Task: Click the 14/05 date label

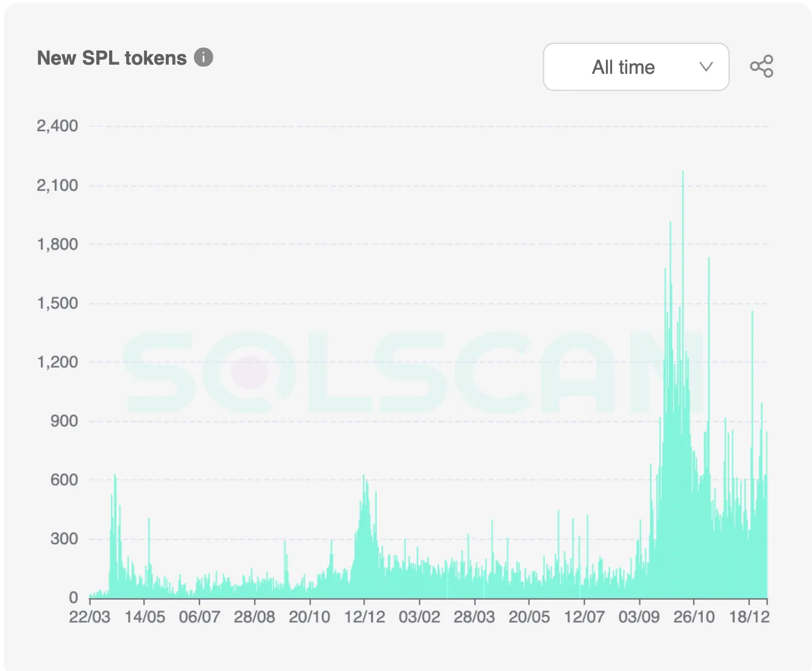Action: 144,617
